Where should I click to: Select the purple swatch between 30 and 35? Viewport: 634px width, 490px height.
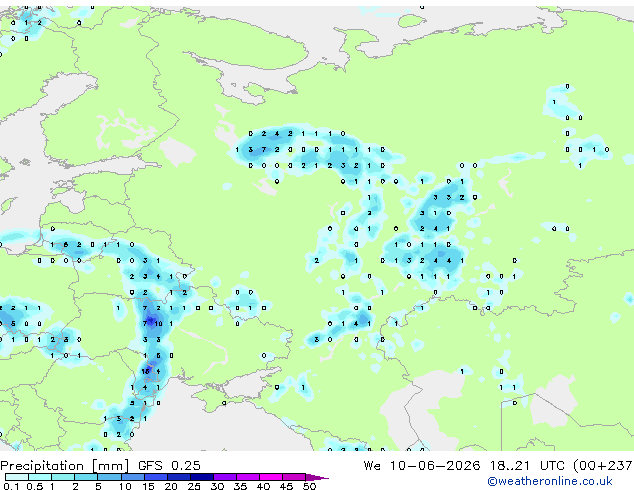pos(225,477)
